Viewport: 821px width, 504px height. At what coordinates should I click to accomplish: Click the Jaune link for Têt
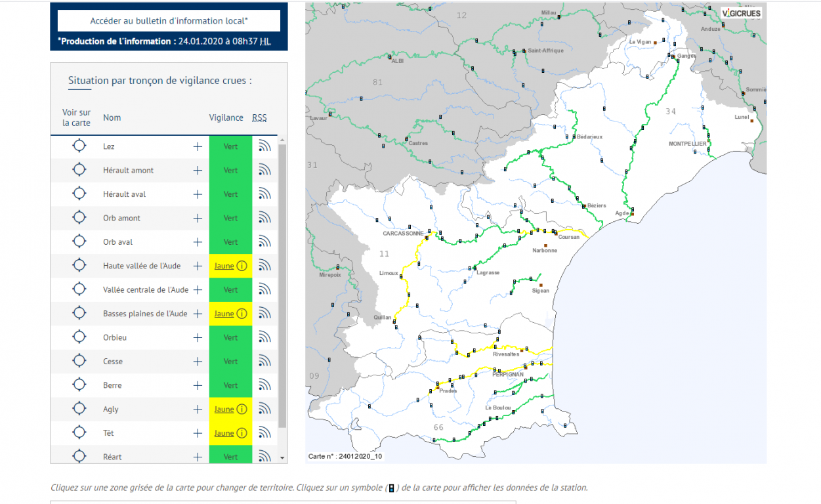(x=224, y=433)
